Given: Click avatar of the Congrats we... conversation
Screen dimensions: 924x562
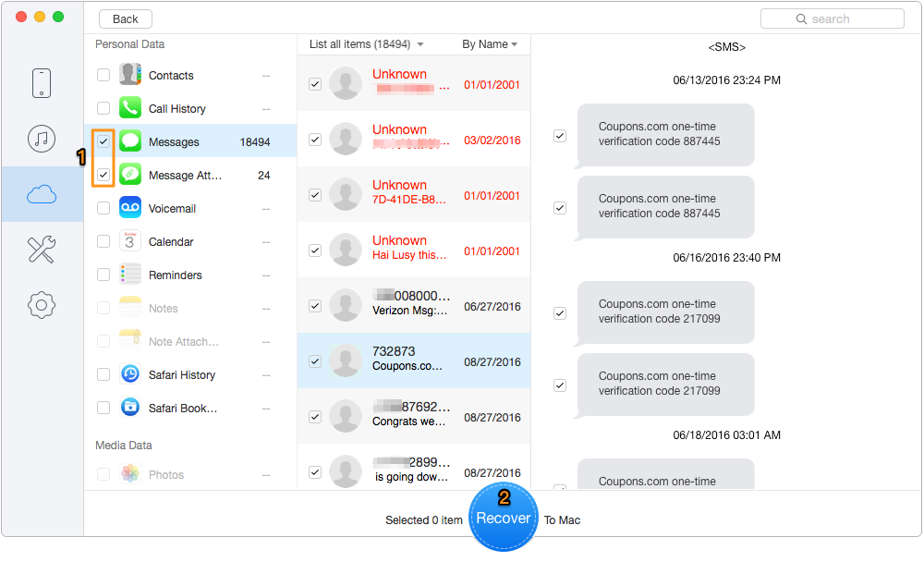Looking at the screenshot, I should [346, 416].
